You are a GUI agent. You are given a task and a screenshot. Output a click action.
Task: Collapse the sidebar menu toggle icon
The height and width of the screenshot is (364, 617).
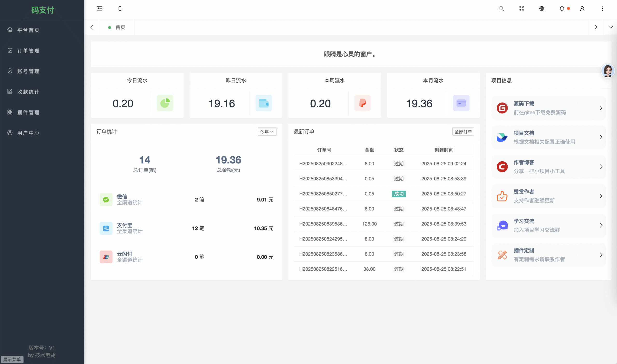100,9
